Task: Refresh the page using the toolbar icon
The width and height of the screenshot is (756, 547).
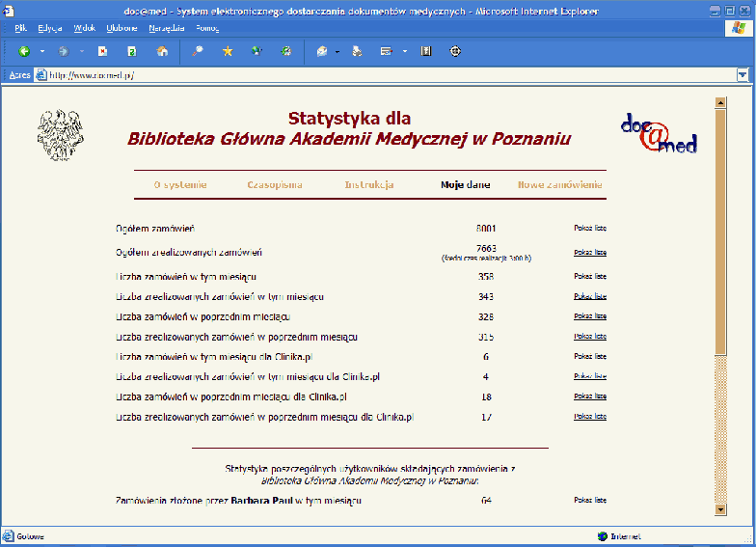Action: (132, 51)
